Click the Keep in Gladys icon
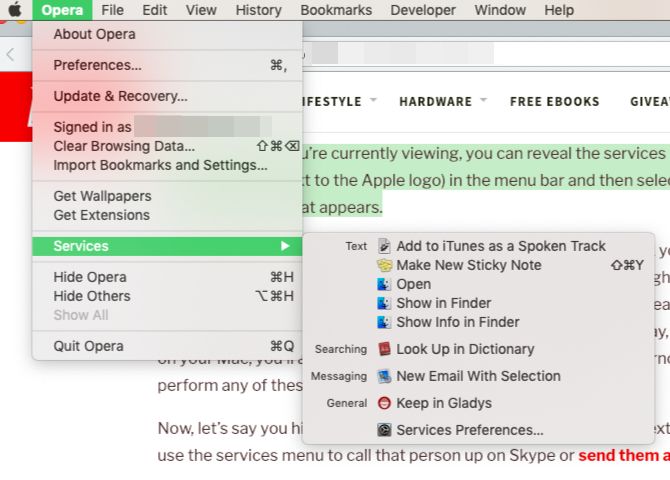The height and width of the screenshot is (480, 670). [x=384, y=403]
